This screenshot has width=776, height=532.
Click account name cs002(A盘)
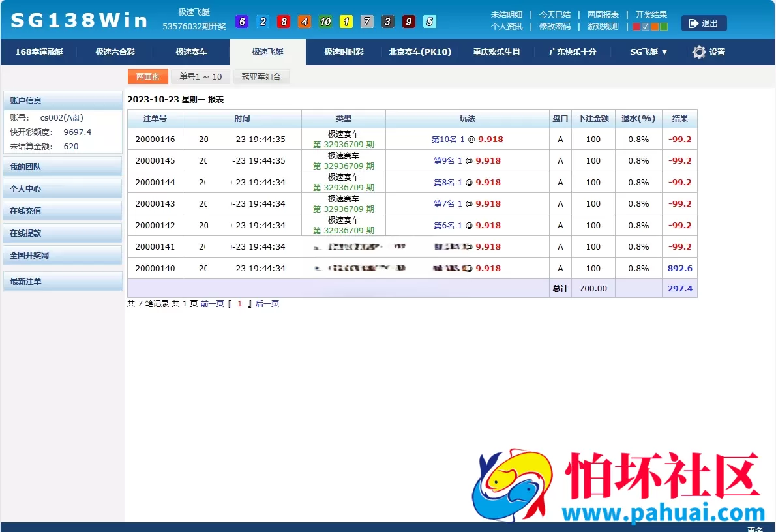pos(62,118)
